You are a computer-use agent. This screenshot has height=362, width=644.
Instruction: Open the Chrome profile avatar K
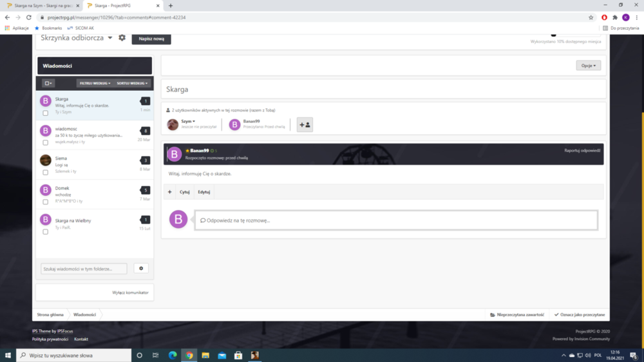tap(626, 17)
